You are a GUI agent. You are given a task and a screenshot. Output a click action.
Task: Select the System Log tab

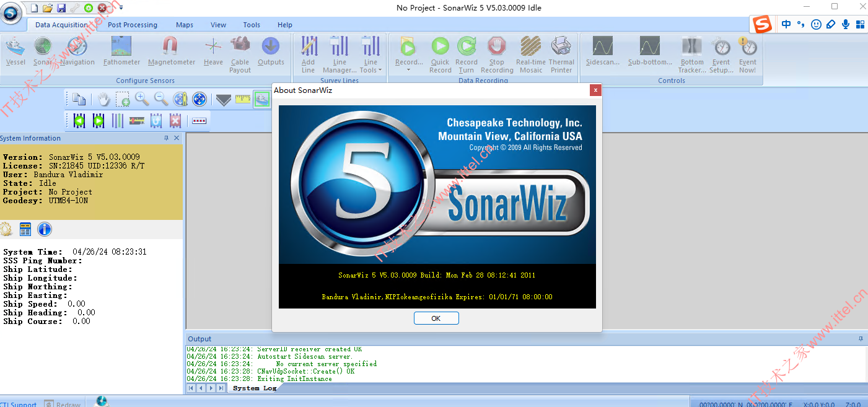[x=254, y=388]
